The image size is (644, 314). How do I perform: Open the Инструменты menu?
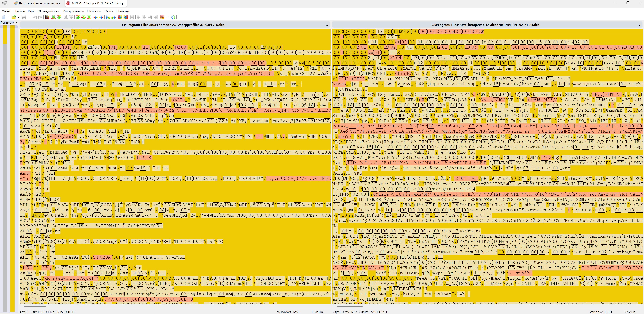point(73,11)
